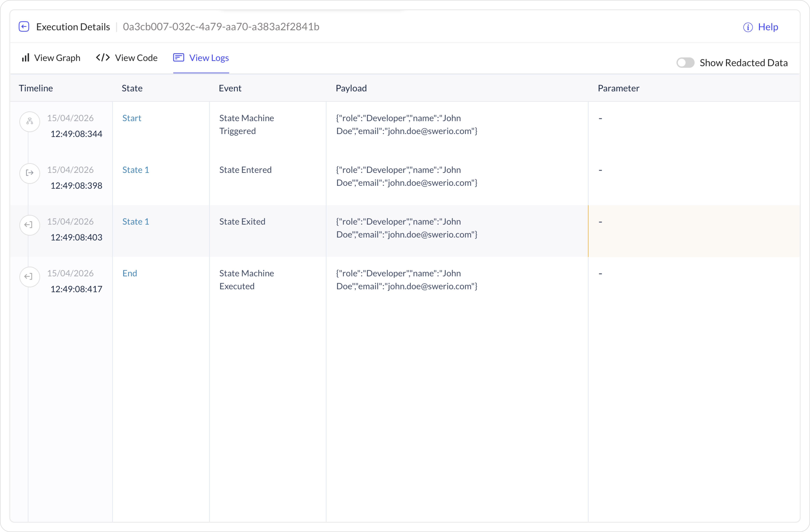
Task: Click the State Entered timeline icon
Action: click(30, 173)
